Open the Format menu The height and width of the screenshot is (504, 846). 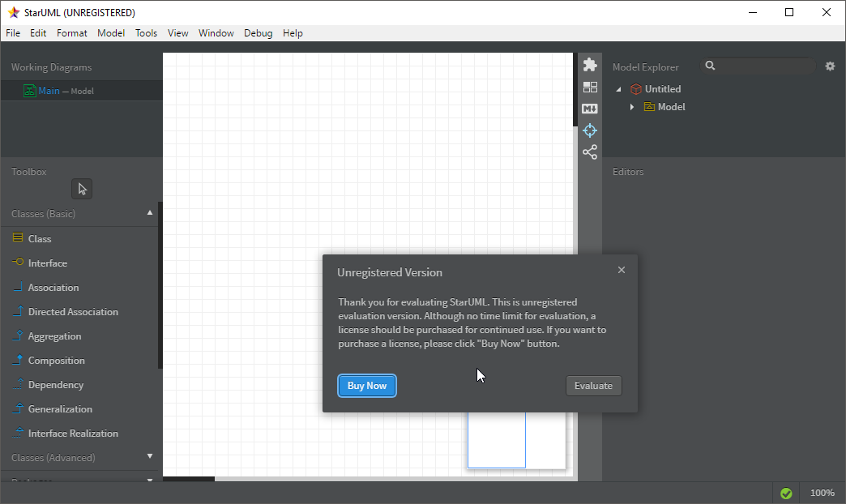[x=72, y=33]
